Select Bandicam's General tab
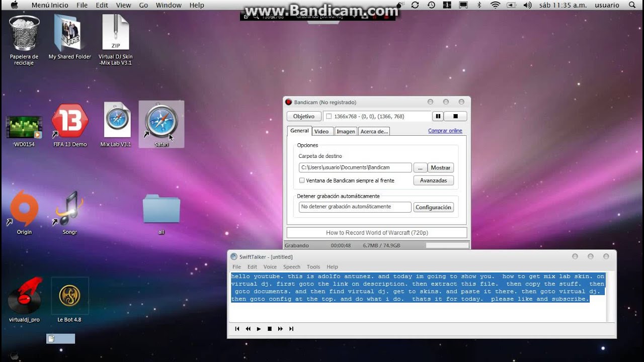Image resolution: width=644 pixels, height=362 pixels. [299, 131]
